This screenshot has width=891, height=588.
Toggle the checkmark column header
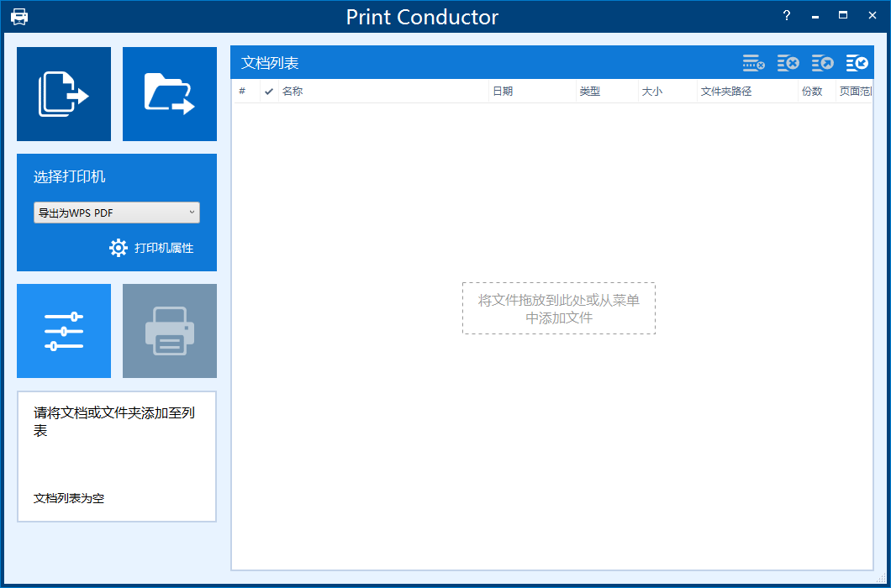click(x=269, y=92)
